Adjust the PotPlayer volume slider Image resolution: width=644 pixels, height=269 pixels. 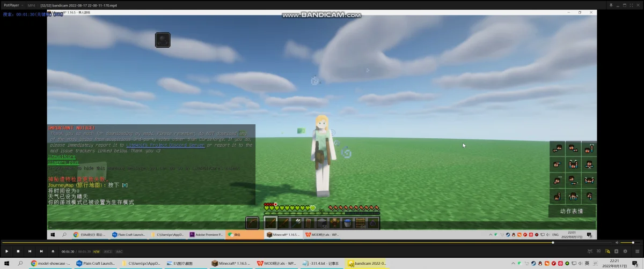(x=631, y=243)
